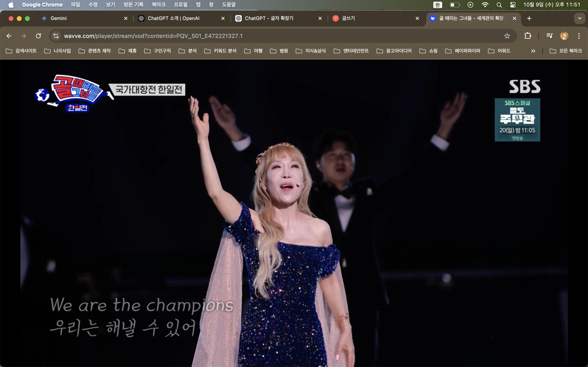
Task: View site information icon in address bar
Action: [x=56, y=36]
